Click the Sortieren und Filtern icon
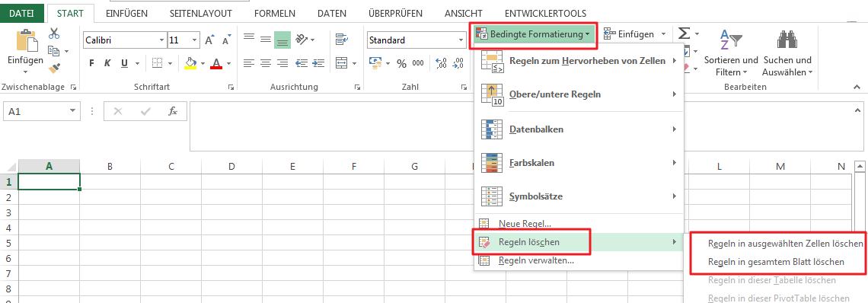868x303 pixels. (x=731, y=40)
